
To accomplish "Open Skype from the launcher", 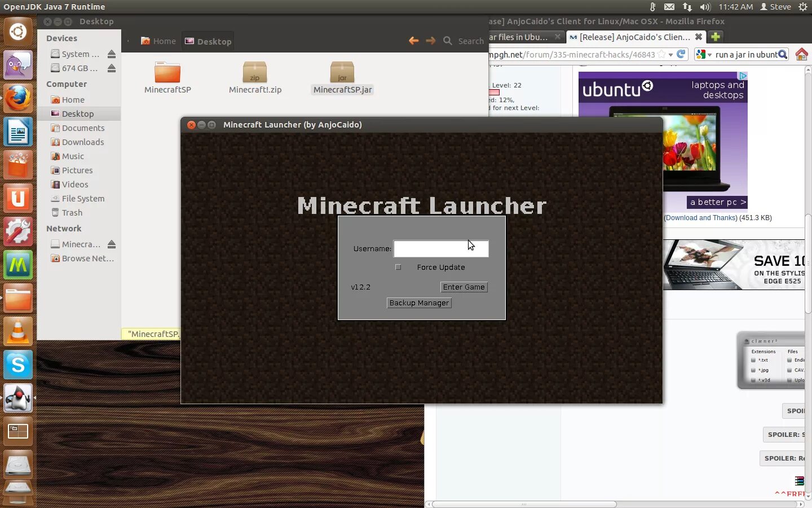I will click(x=18, y=365).
